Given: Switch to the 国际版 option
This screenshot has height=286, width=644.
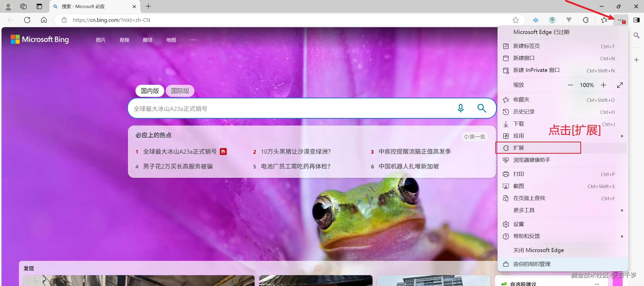Looking at the screenshot, I should click(x=180, y=91).
